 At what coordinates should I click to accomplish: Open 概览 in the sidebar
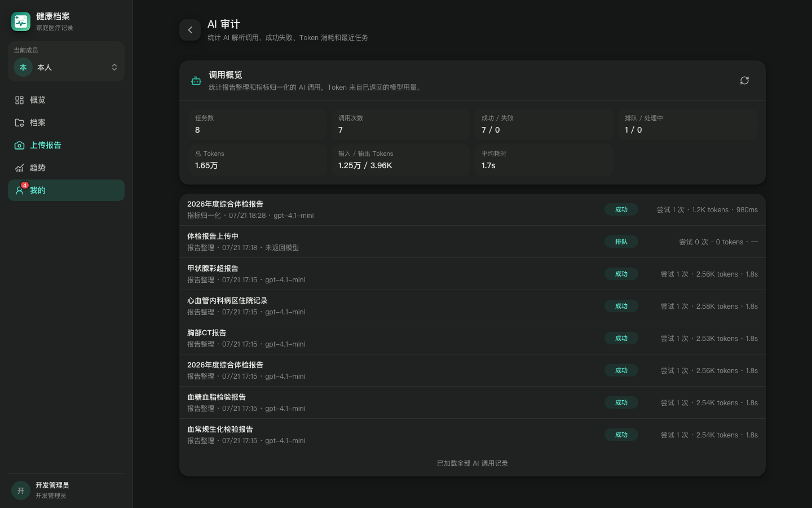coord(67,100)
